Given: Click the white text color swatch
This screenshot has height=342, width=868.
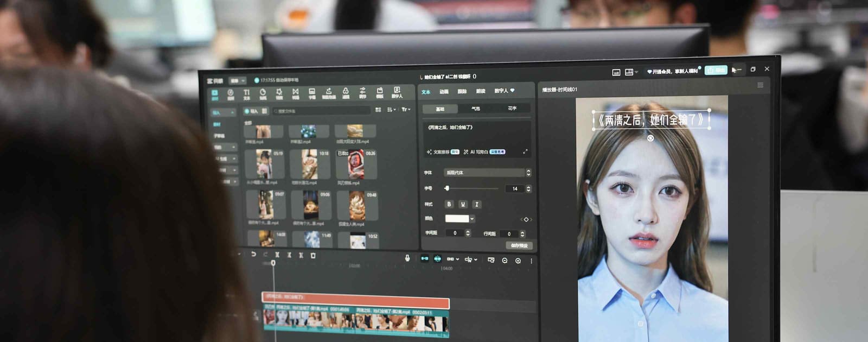Looking at the screenshot, I should click(x=457, y=219).
